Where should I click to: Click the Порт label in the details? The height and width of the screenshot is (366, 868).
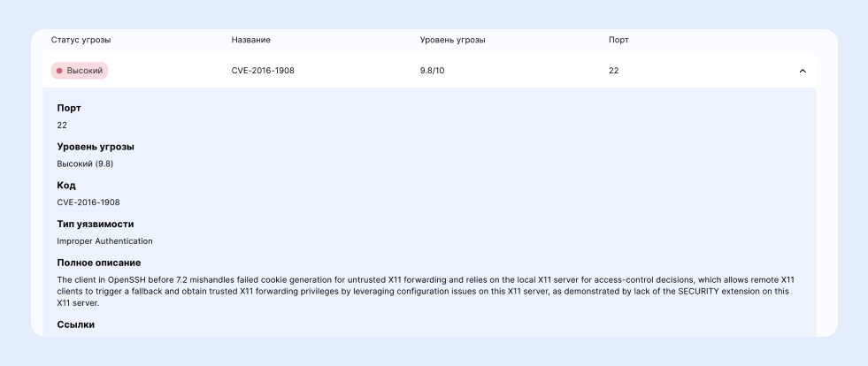[x=69, y=108]
